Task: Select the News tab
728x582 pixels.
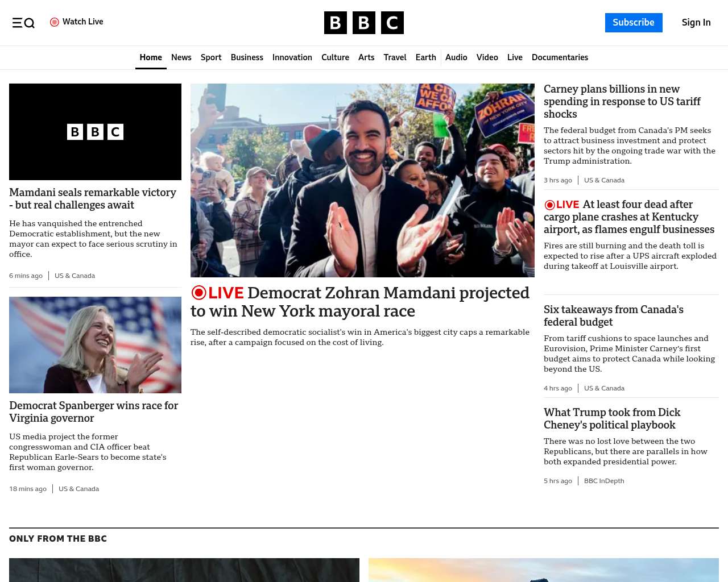Action: 181,57
